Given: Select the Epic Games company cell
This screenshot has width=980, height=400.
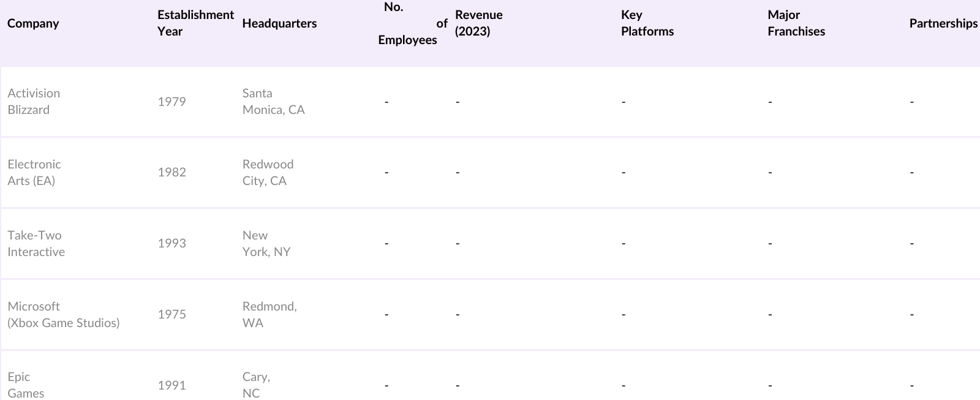Looking at the screenshot, I should 26,385.
